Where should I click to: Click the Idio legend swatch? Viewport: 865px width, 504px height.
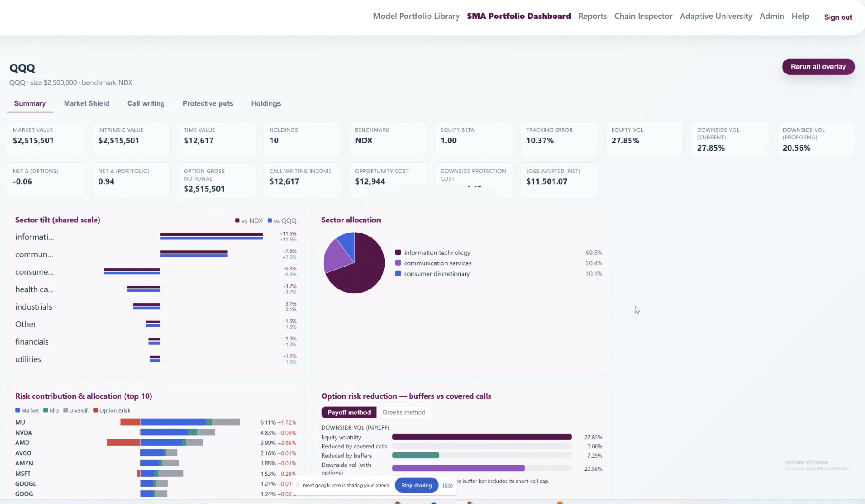(x=46, y=410)
